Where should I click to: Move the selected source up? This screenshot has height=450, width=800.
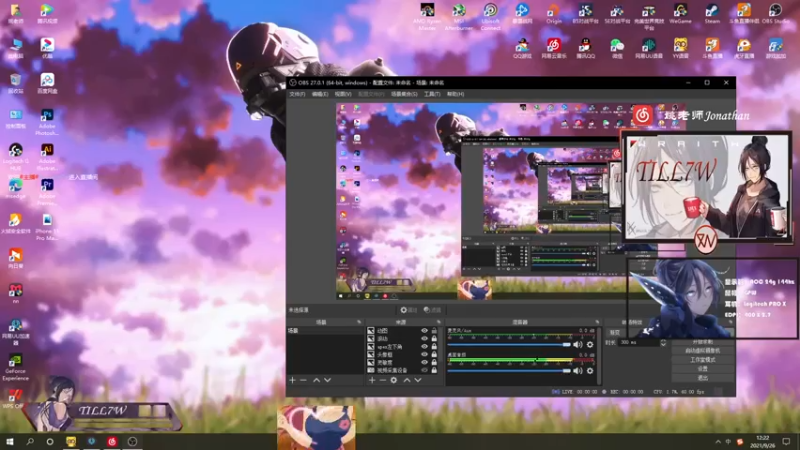tap(407, 380)
